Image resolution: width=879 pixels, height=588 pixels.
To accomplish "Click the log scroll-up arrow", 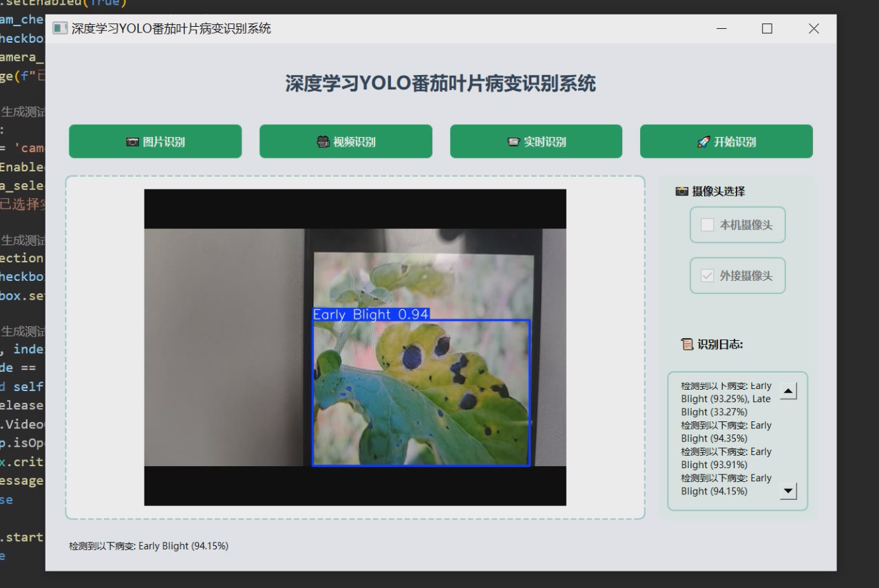I will [789, 391].
